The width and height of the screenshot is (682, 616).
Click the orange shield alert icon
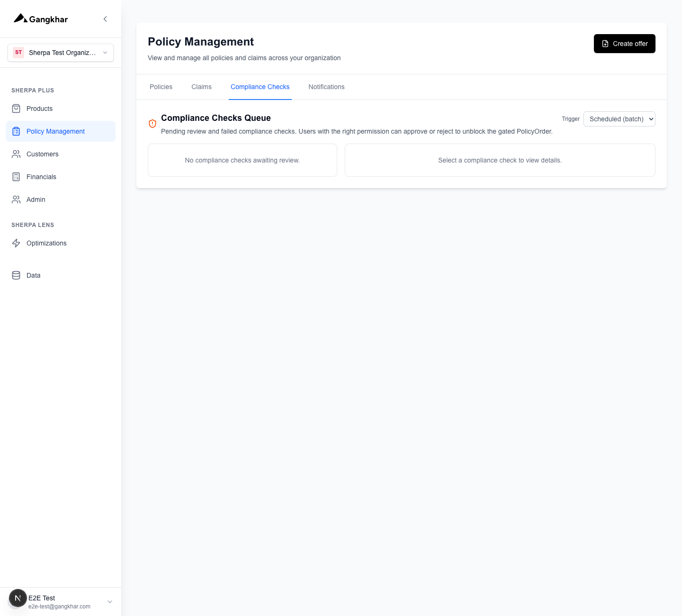tap(153, 124)
